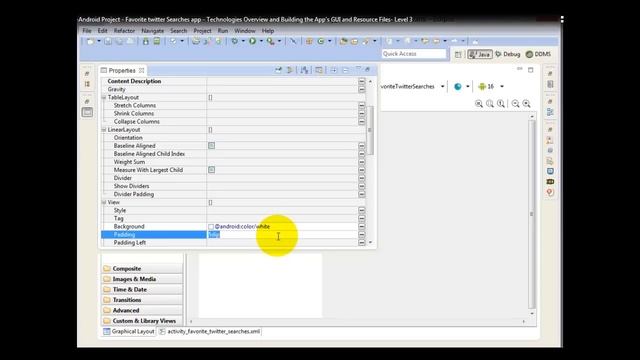Click Properties panel scroll down arrow
The width and height of the screenshot is (640, 360).
370,242
